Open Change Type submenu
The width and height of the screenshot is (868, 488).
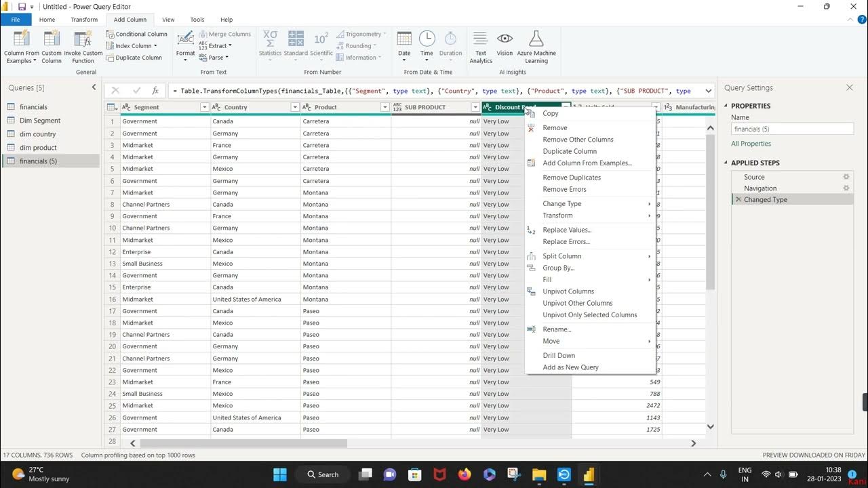click(x=590, y=203)
